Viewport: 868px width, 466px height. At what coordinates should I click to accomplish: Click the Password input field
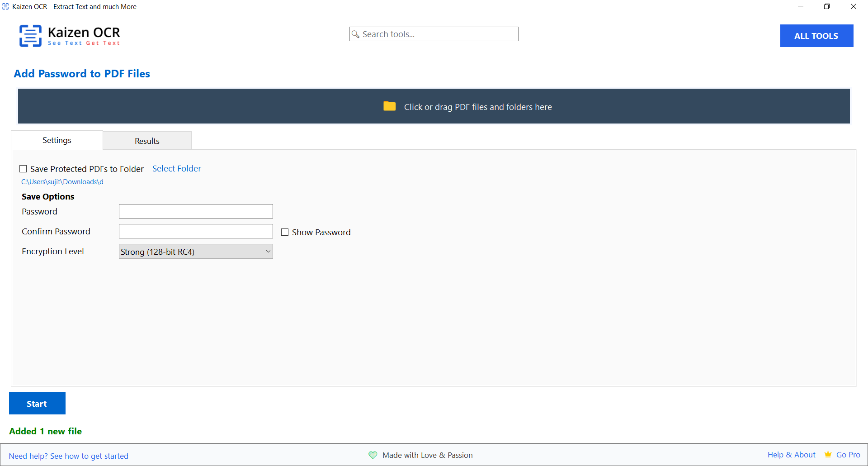pos(196,211)
